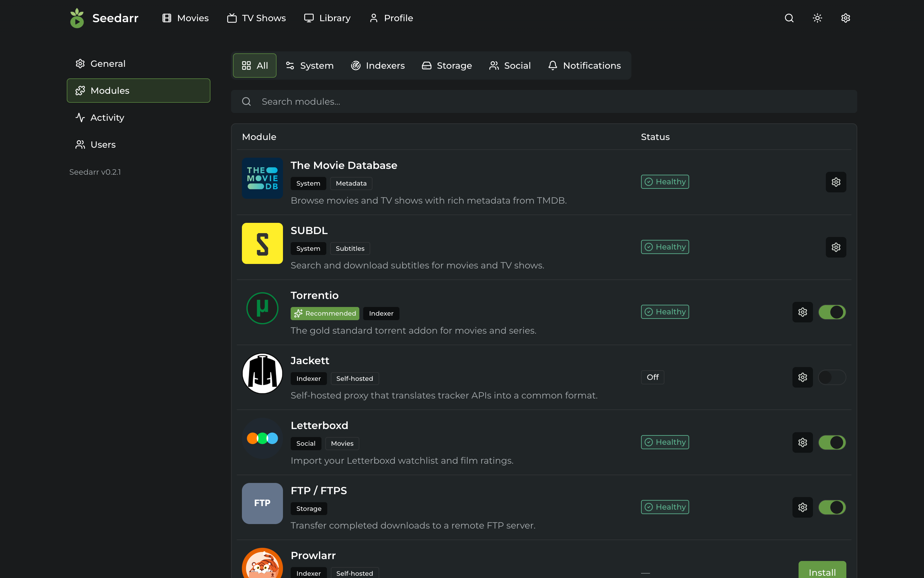
Task: Toggle light theme with sun icon
Action: [x=817, y=18]
